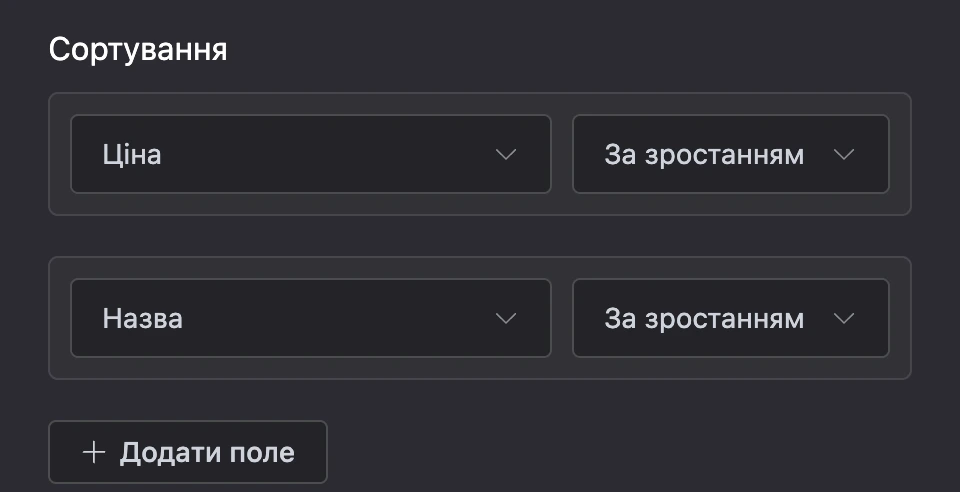Click the Додати поле button label
Image resolution: width=960 pixels, height=492 pixels.
click(207, 453)
